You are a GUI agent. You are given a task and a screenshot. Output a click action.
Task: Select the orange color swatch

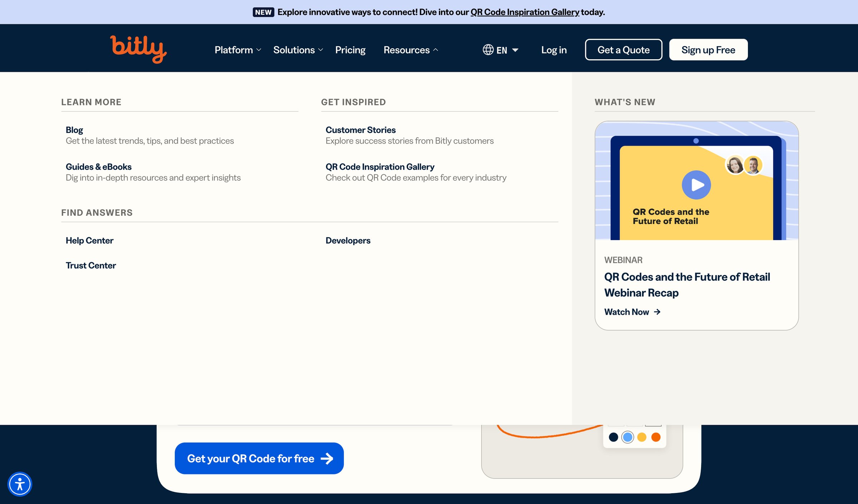tap(656, 437)
